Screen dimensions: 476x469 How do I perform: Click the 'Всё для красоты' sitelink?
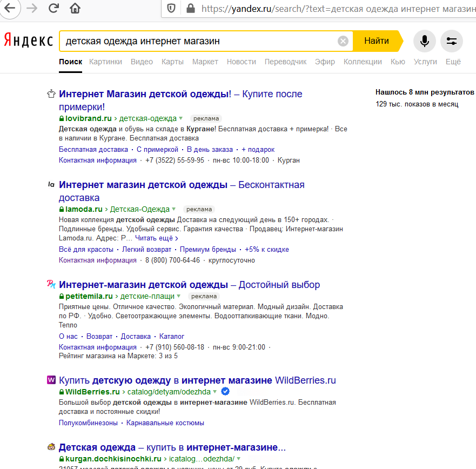click(x=86, y=249)
